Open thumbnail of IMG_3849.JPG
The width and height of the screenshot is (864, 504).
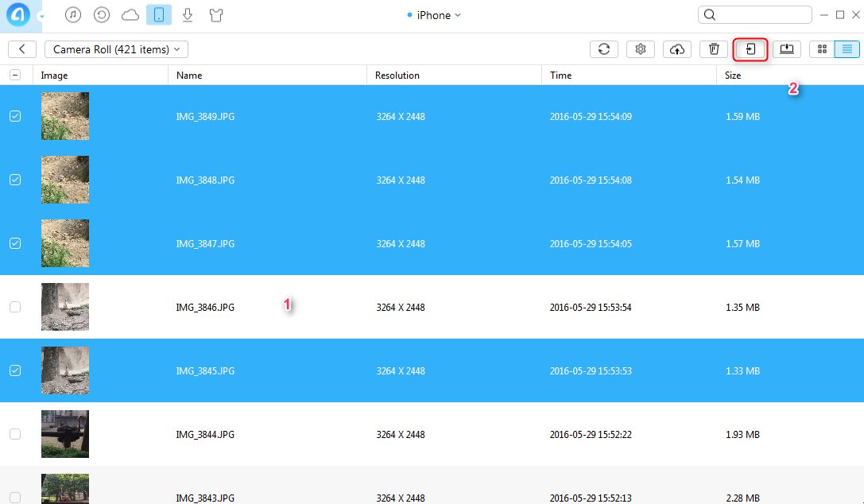pos(65,116)
